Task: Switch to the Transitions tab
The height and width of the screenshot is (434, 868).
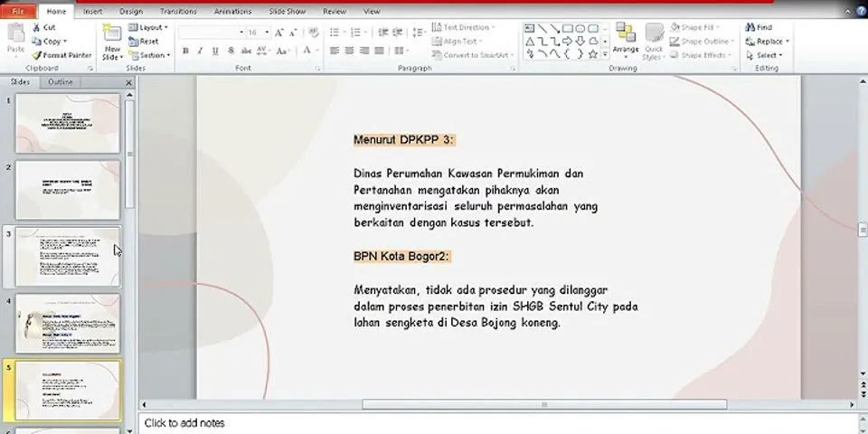Action: (178, 11)
